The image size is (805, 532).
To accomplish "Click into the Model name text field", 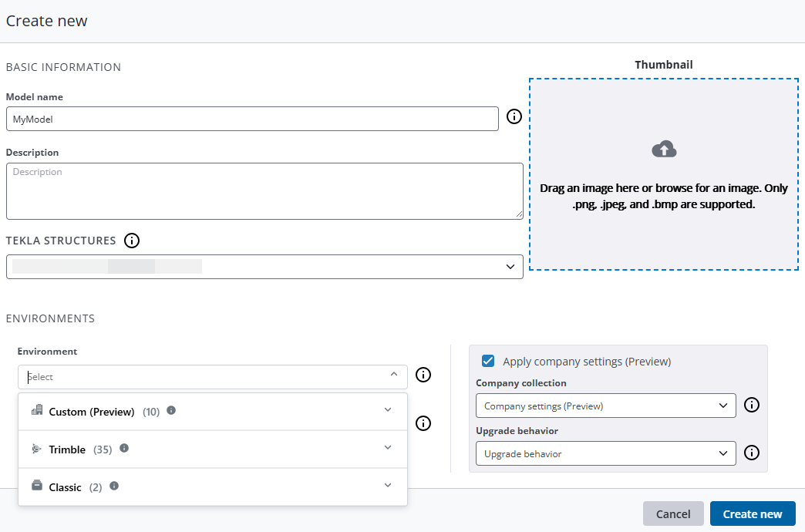I will click(252, 120).
